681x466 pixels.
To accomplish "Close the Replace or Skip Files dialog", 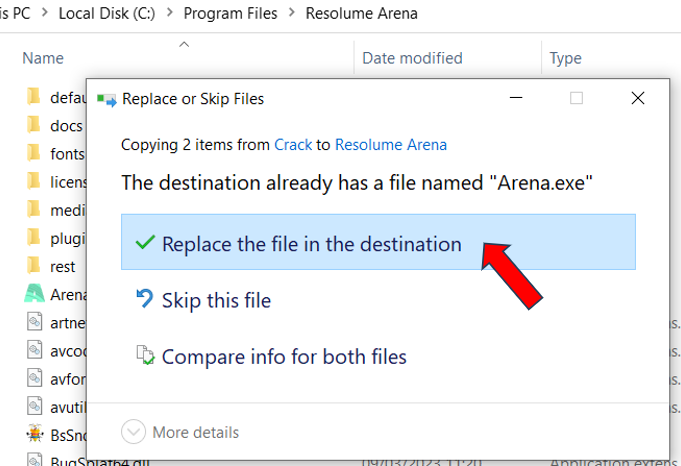I will pos(638,98).
